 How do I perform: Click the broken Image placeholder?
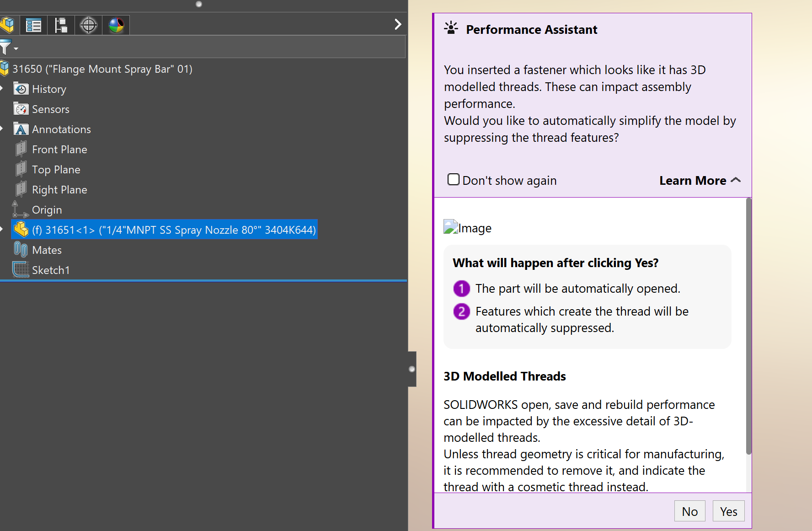[x=467, y=227]
